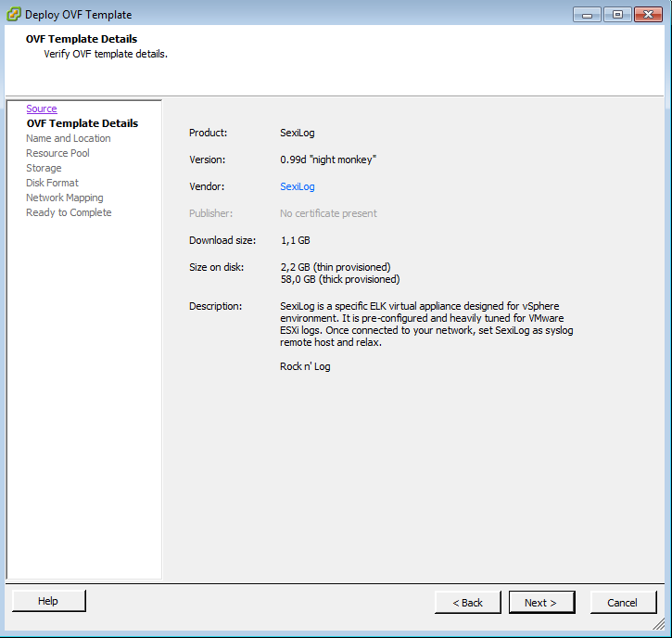Open Help for this wizard
Screen dimensions: 672x638
48,601
